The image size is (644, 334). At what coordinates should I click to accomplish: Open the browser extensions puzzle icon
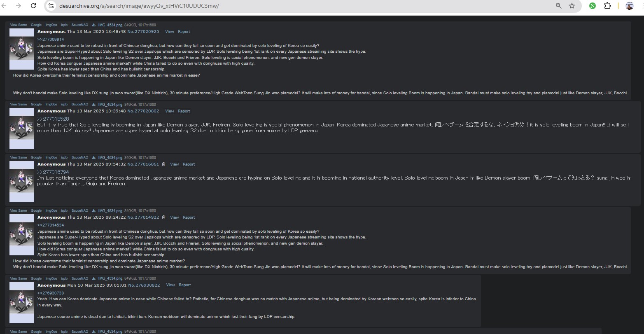pyautogui.click(x=607, y=6)
